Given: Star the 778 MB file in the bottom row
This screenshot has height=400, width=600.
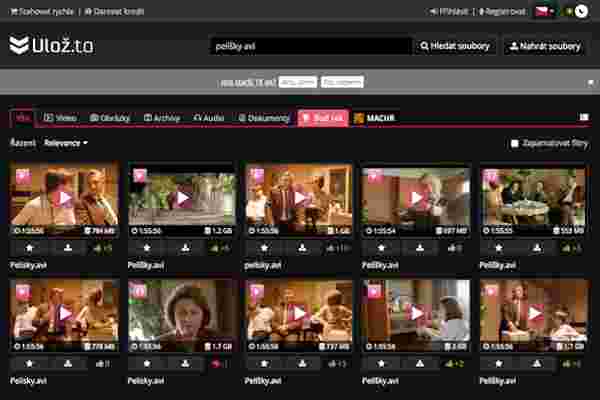Looking at the screenshot, I should (x=29, y=364).
